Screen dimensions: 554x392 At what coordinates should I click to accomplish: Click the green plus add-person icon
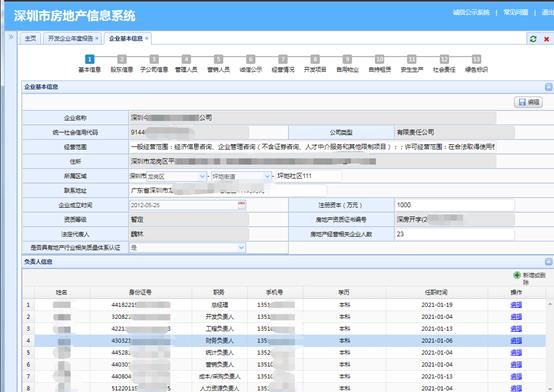(517, 275)
